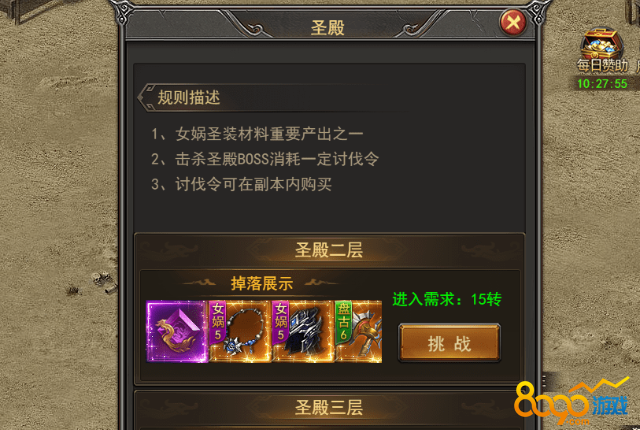Click rule line 讨伐令可在副本内购买
This screenshot has width=640, height=430.
(x=241, y=184)
